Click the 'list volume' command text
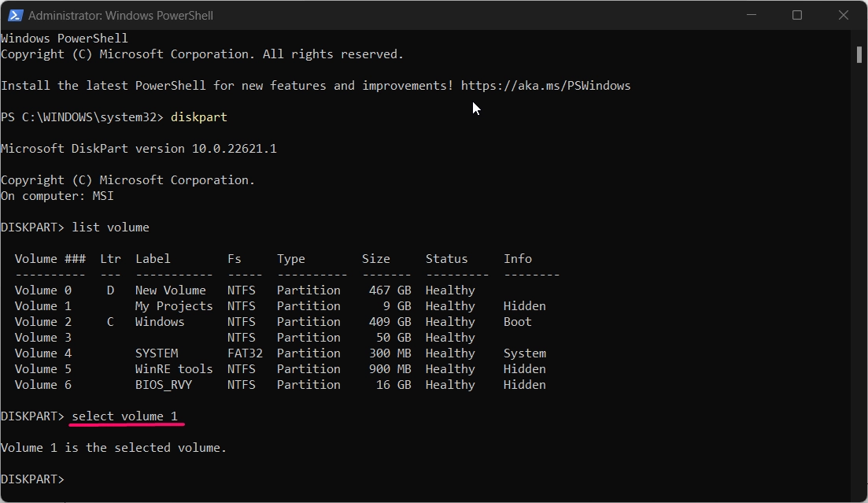 click(111, 227)
